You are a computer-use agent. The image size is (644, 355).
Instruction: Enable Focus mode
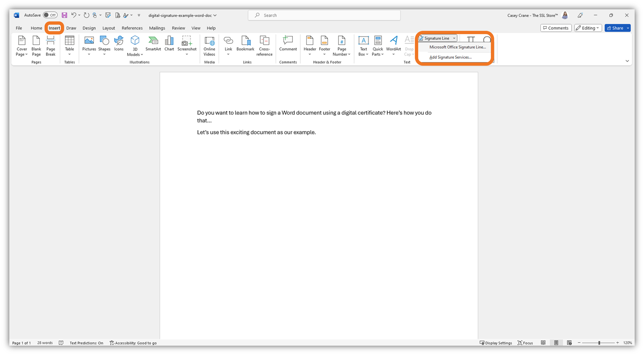click(x=525, y=342)
